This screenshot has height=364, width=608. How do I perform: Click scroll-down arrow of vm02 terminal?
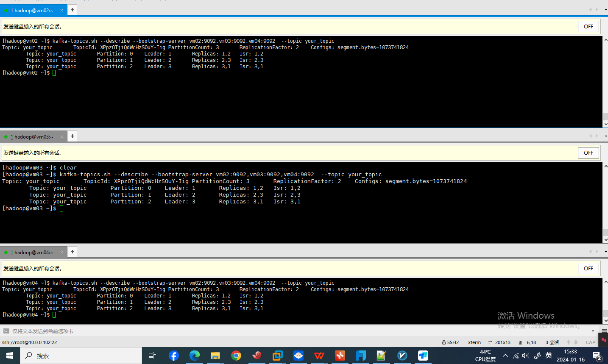[x=605, y=124]
